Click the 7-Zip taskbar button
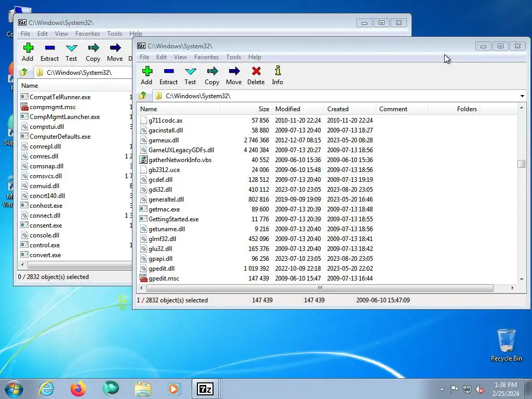532x399 pixels. pos(205,389)
